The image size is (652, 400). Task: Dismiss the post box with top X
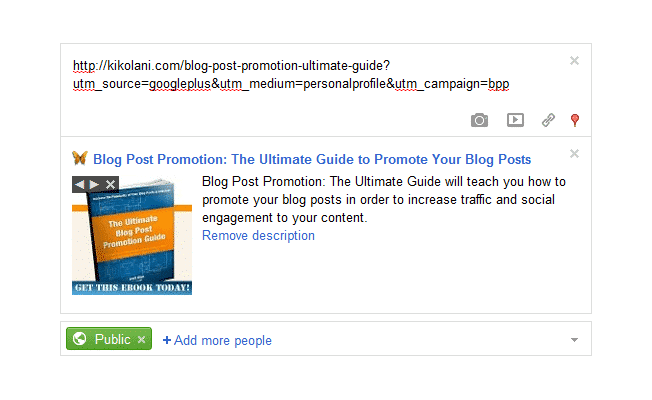pyautogui.click(x=574, y=60)
